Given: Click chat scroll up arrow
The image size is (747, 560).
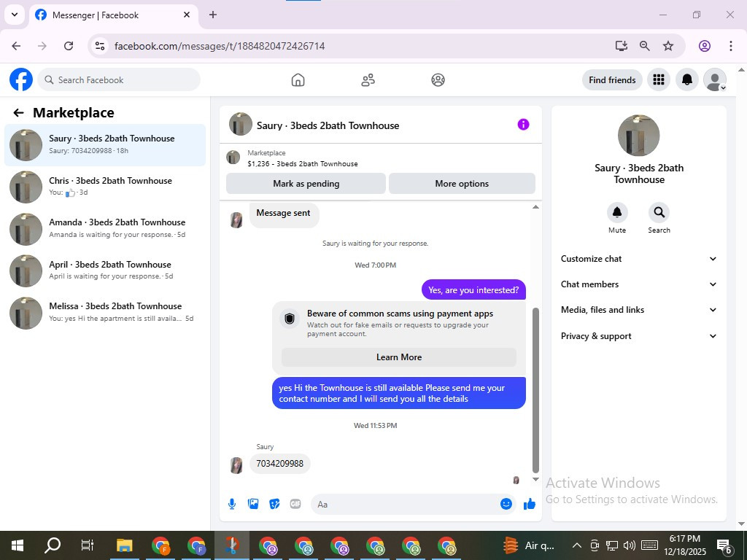Looking at the screenshot, I should tap(535, 206).
